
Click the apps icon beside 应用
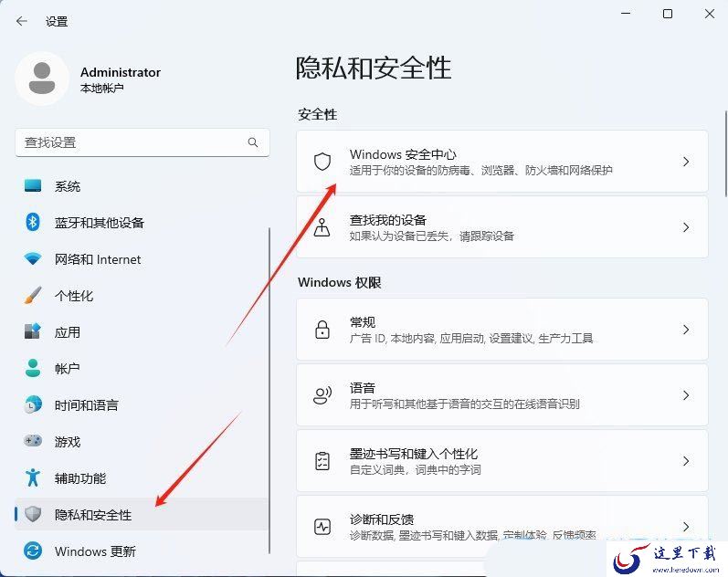click(x=33, y=331)
